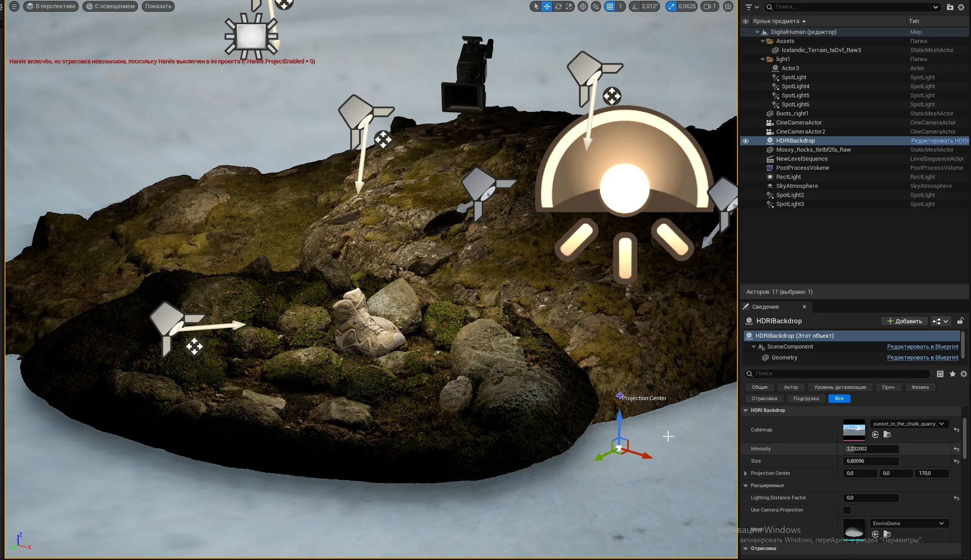Show only favorite properties star icon
This screenshot has width=971, height=560.
(x=952, y=374)
